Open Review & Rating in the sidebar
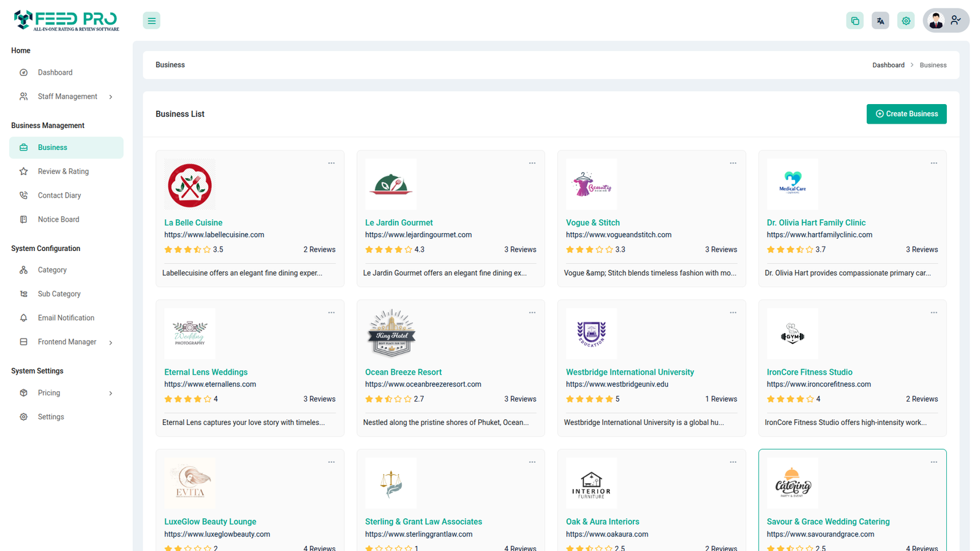The height and width of the screenshot is (551, 980). coord(63,171)
